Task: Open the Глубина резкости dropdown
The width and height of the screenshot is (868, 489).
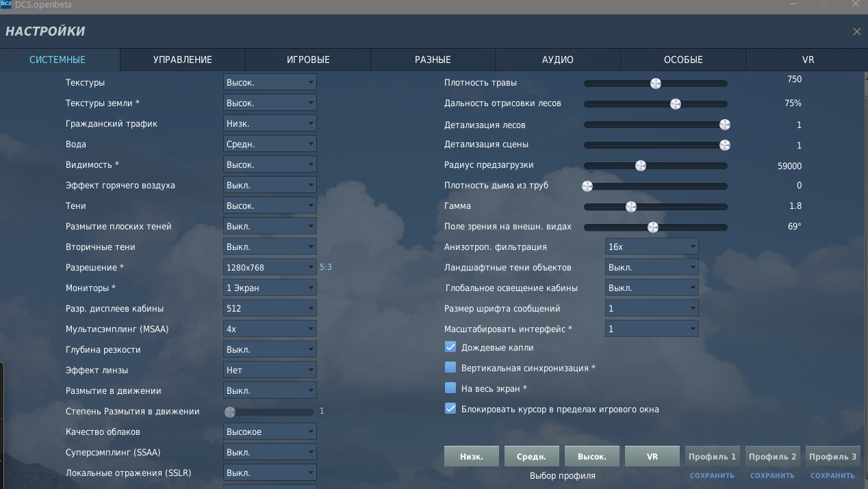Action: (x=270, y=349)
